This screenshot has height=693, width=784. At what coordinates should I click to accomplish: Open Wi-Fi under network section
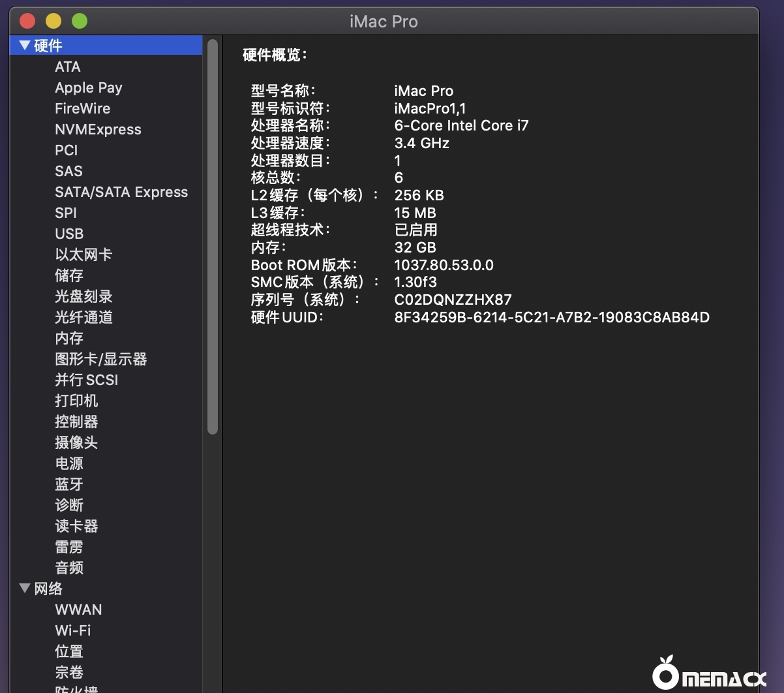(x=73, y=630)
